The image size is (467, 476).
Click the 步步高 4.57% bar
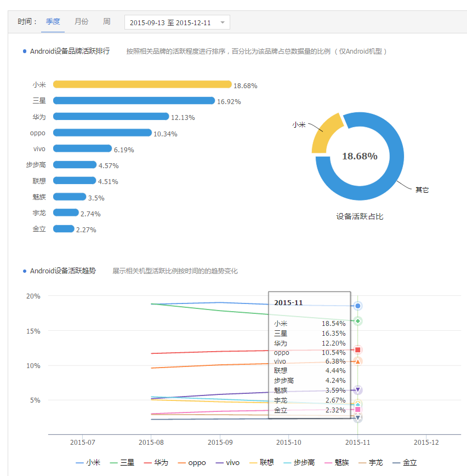point(75,164)
